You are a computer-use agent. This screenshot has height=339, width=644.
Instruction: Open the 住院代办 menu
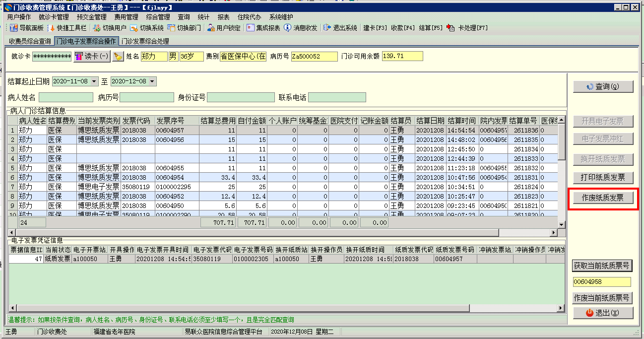249,17
